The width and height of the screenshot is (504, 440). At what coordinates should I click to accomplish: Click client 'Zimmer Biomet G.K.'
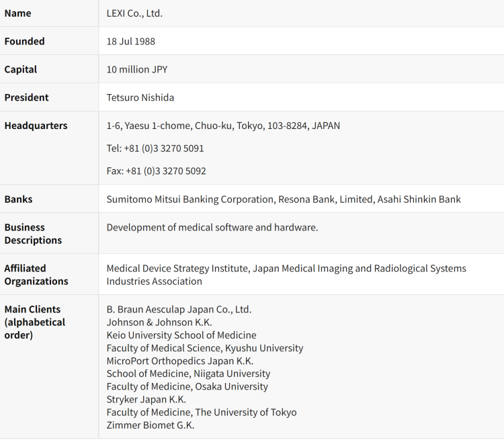pos(150,425)
